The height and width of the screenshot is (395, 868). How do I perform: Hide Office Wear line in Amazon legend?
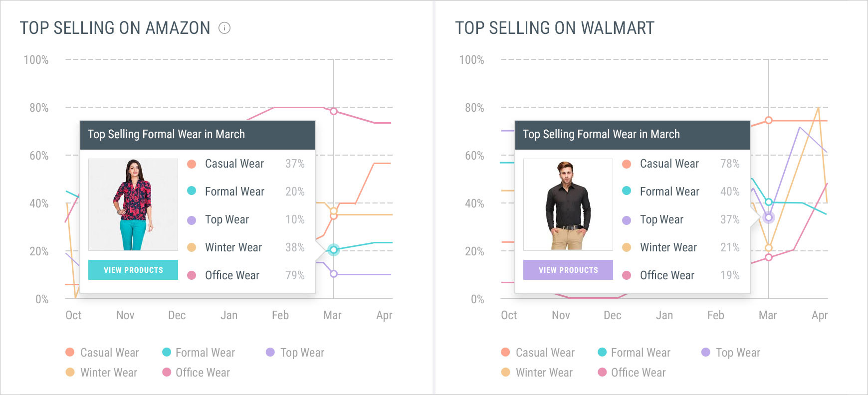[x=196, y=373]
